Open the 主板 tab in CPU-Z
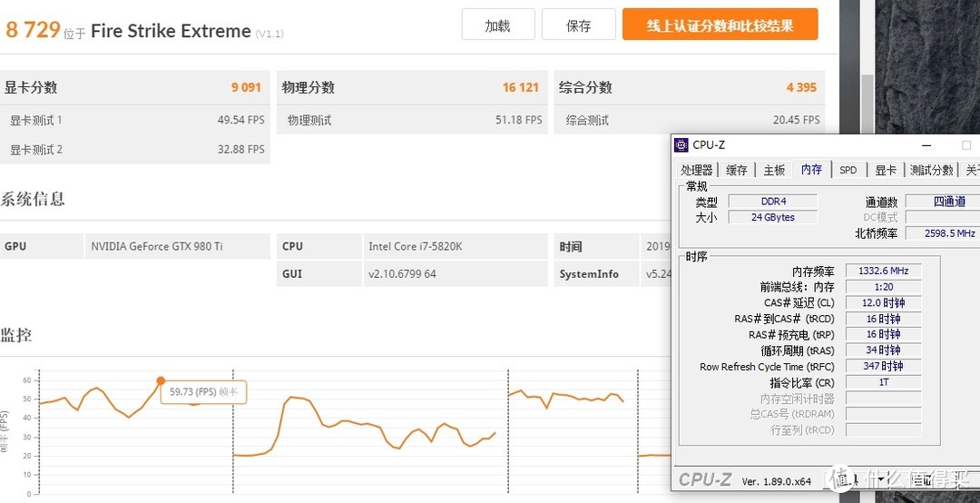 click(x=774, y=170)
